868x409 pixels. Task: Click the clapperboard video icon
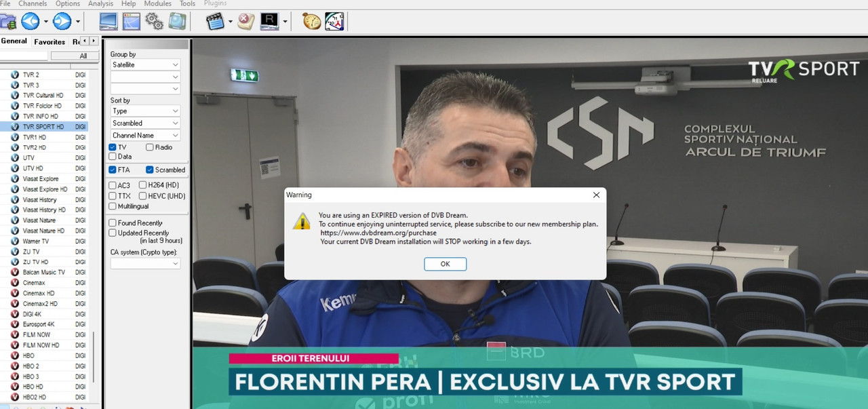coord(215,22)
